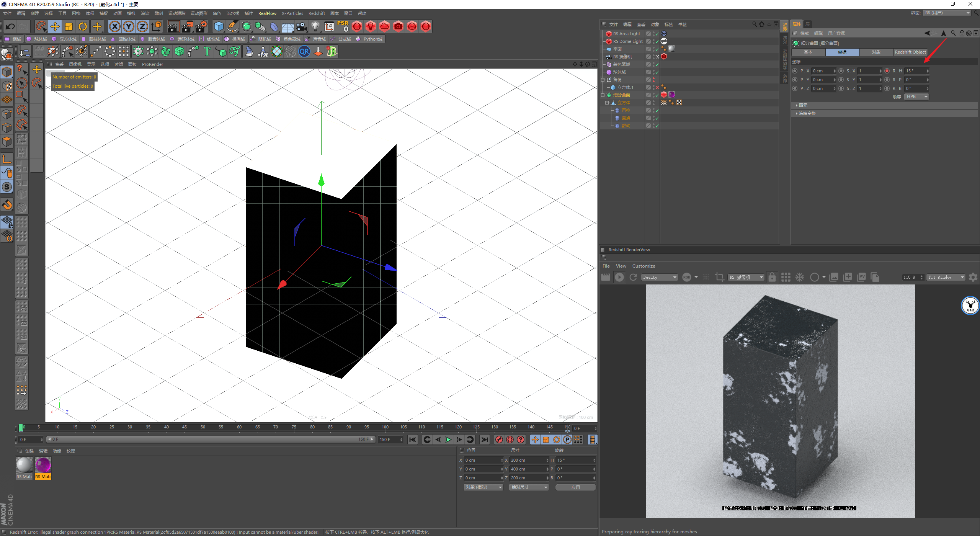Image resolution: width=980 pixels, height=536 pixels.
Task: Select the Rotate tool in top toolbar
Action: tap(83, 26)
